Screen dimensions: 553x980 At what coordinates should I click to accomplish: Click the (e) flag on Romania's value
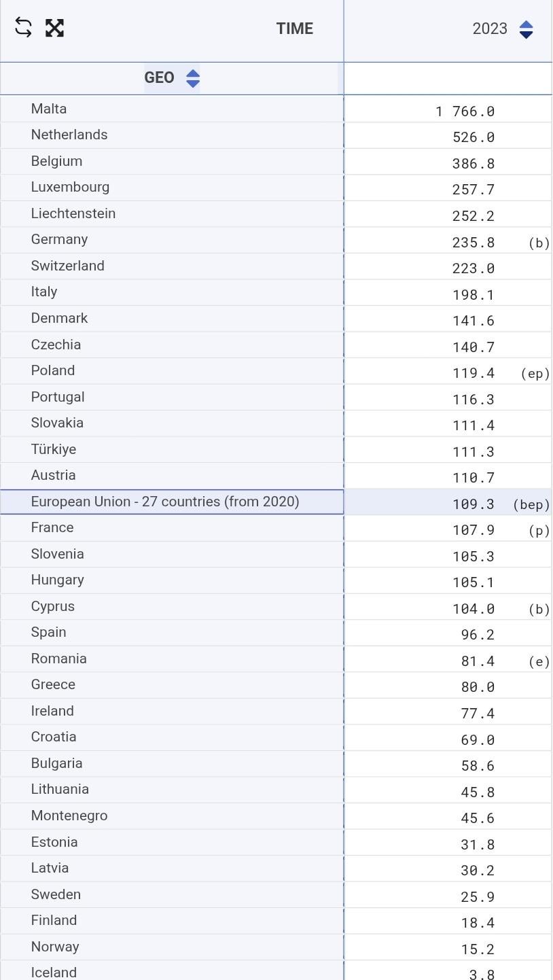click(x=539, y=661)
